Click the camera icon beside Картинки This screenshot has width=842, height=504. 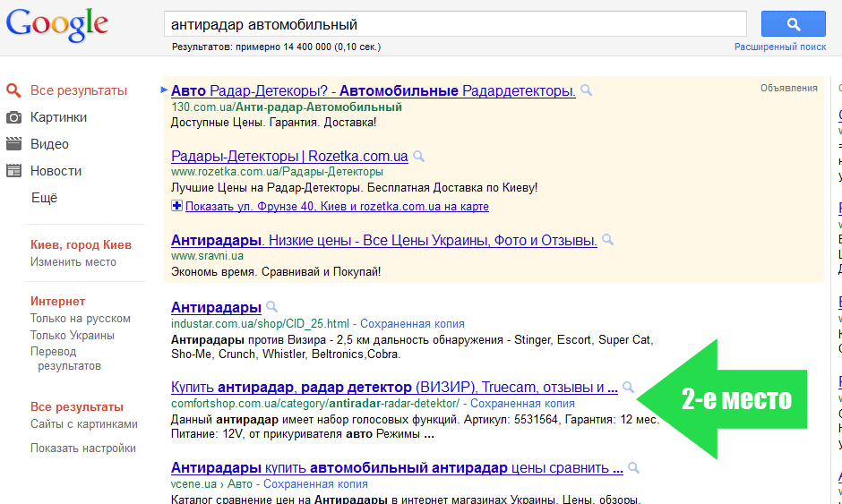click(x=13, y=117)
